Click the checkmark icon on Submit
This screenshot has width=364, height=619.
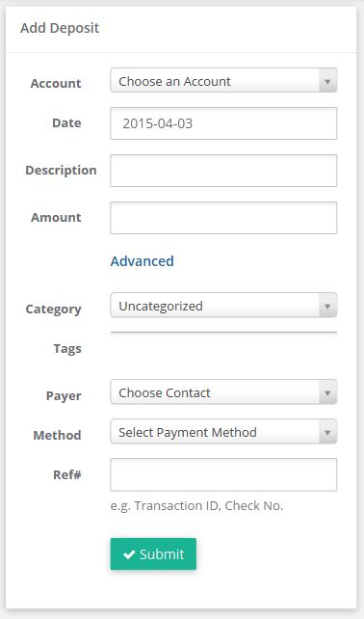[129, 554]
